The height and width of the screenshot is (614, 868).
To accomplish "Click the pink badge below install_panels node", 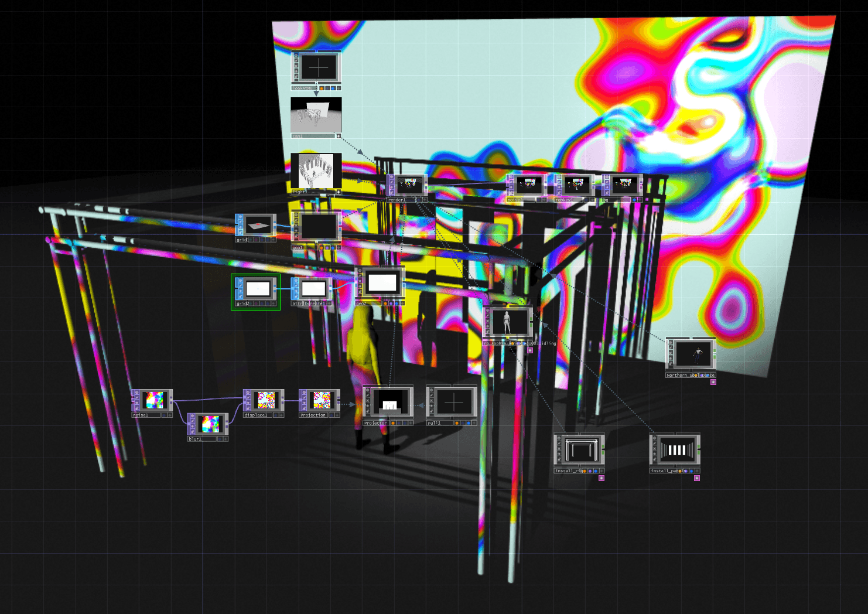I will [x=696, y=478].
